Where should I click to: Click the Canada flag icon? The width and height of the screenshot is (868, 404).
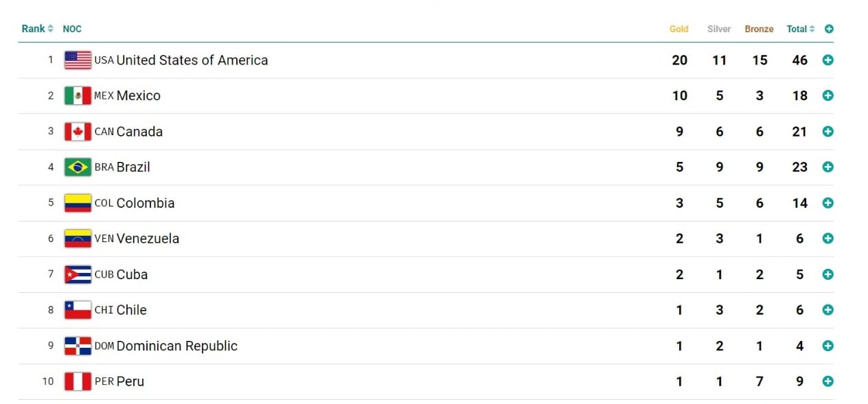(x=77, y=131)
